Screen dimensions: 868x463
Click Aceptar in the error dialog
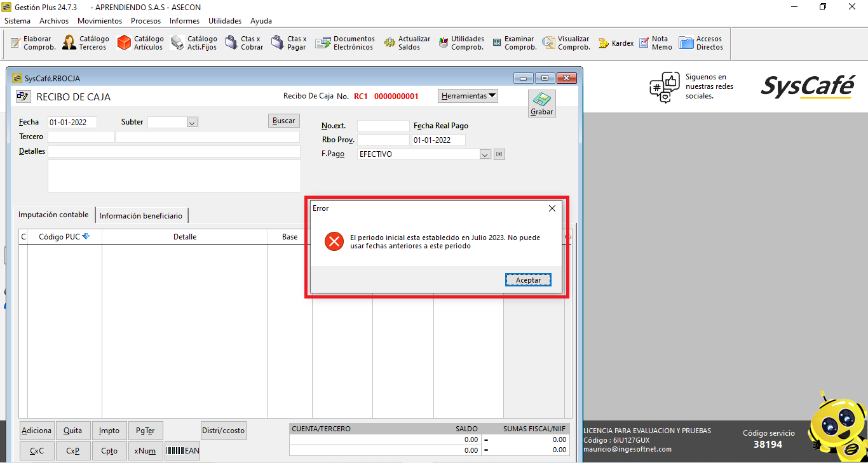pyautogui.click(x=528, y=280)
